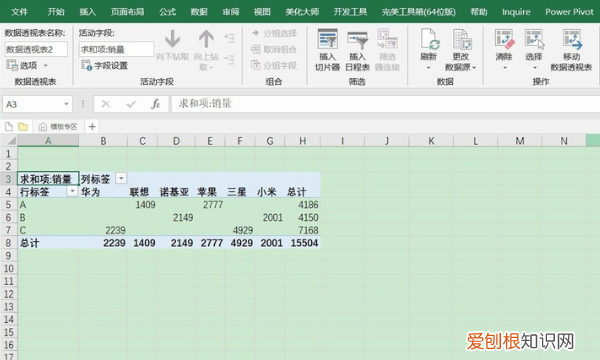Edit the pivot table name field 数据透视表2

(x=36, y=49)
